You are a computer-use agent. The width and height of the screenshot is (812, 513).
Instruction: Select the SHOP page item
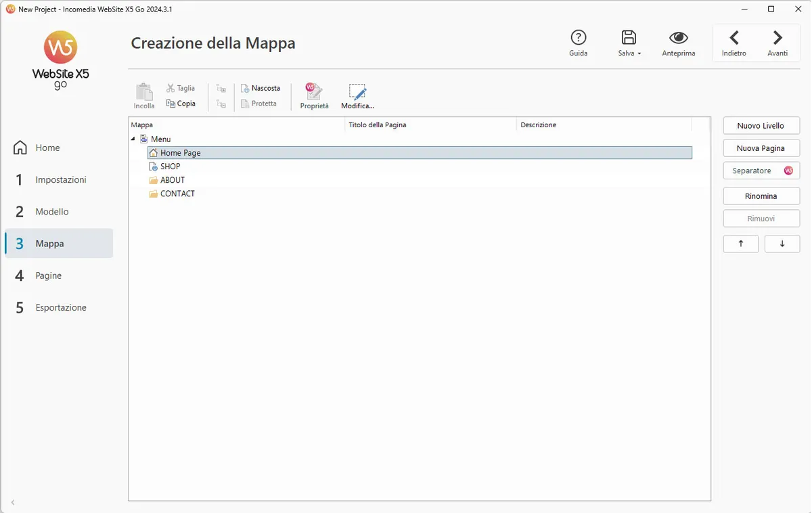[170, 166]
